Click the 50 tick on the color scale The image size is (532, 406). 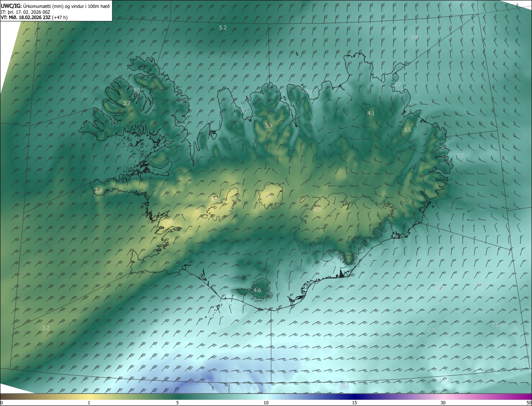click(x=529, y=403)
